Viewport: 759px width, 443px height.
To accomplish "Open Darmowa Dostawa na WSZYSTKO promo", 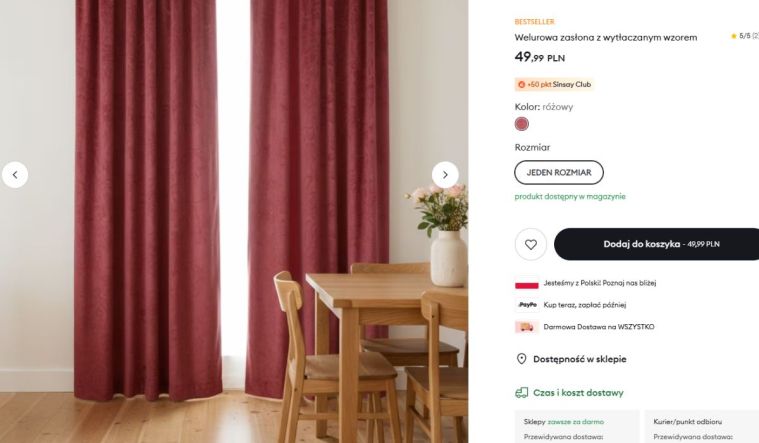I will click(x=599, y=327).
